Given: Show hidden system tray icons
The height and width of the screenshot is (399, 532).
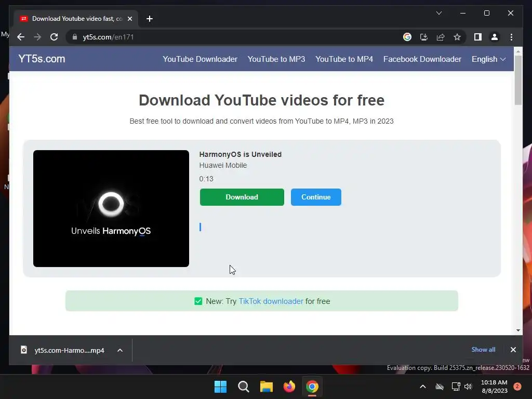Looking at the screenshot, I should [x=423, y=387].
